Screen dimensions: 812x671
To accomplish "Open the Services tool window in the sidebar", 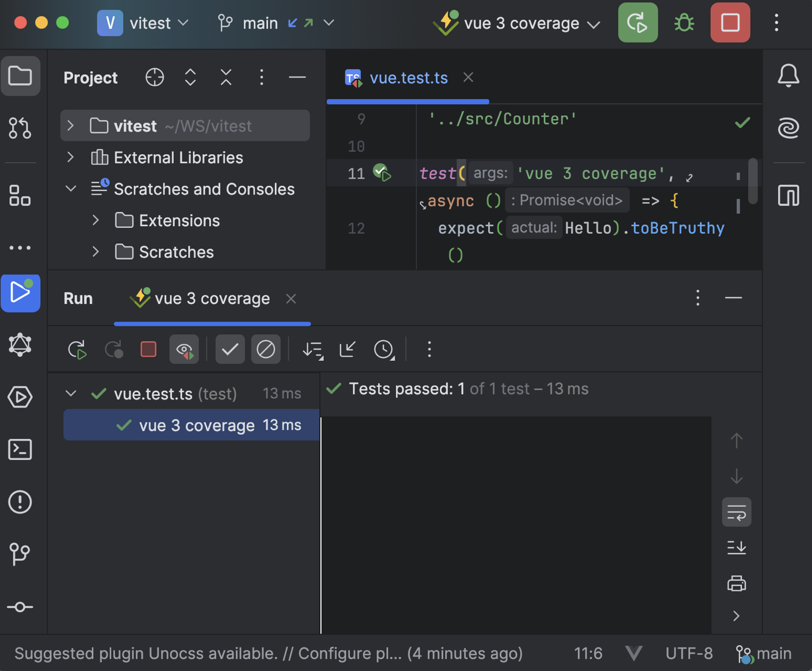I will click(x=20, y=397).
